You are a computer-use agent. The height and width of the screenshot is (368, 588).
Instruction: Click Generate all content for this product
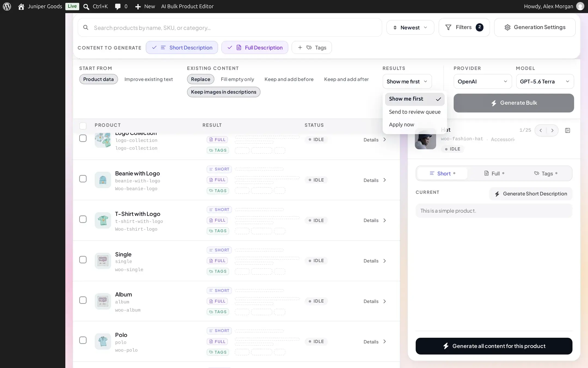(x=494, y=346)
